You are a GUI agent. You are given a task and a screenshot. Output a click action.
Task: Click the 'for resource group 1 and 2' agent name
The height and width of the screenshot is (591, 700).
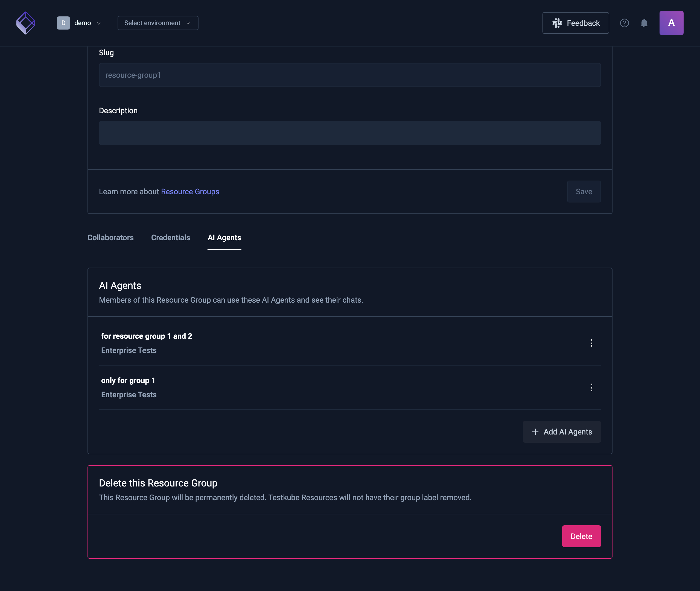(x=146, y=336)
